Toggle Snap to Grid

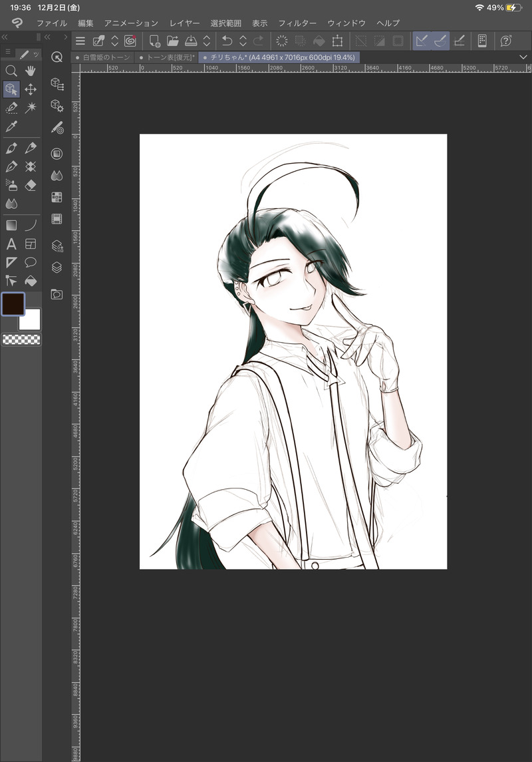tap(460, 41)
